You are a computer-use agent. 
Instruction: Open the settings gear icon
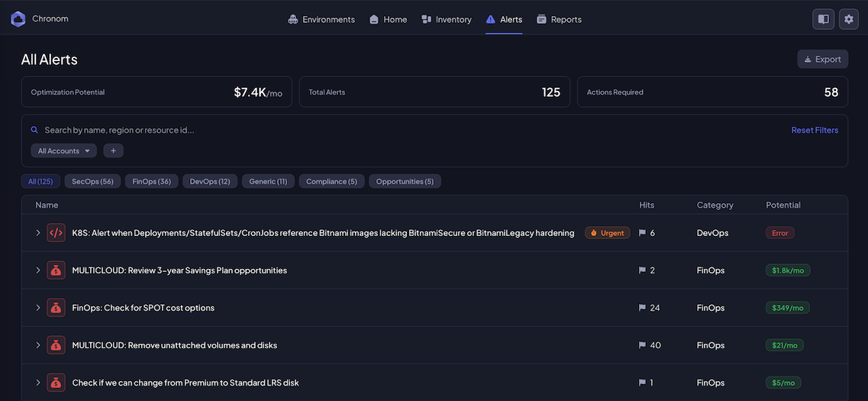coord(848,19)
